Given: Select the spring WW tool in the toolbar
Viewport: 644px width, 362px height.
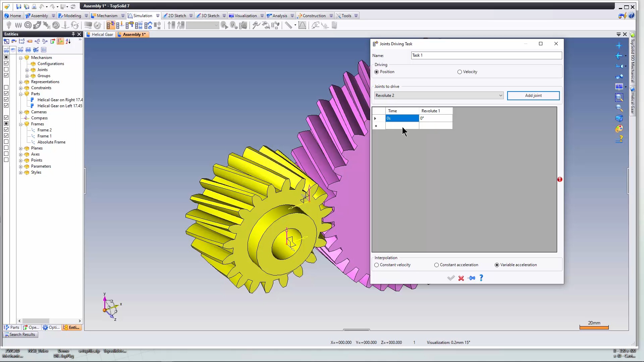Looking at the screenshot, I should pos(18,25).
